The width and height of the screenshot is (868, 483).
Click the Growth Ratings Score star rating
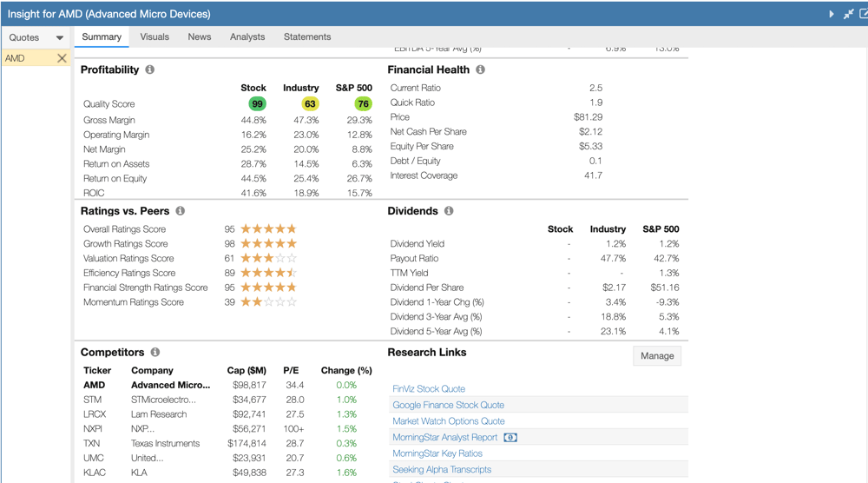click(268, 243)
